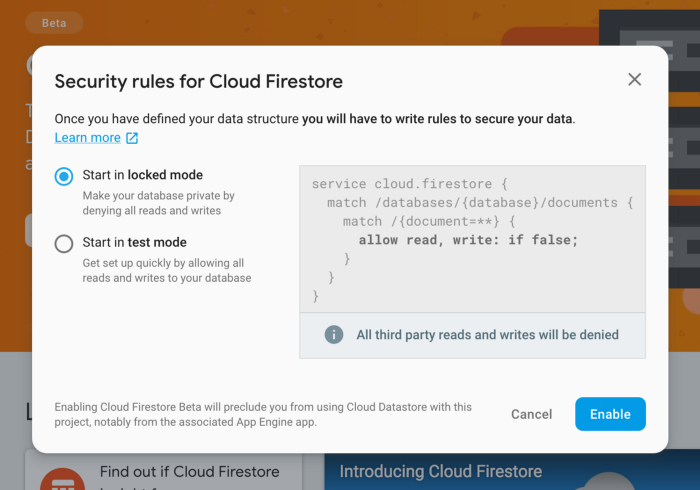
Task: Click the 'Find out if Cloud Firestore' card
Action: [163, 472]
